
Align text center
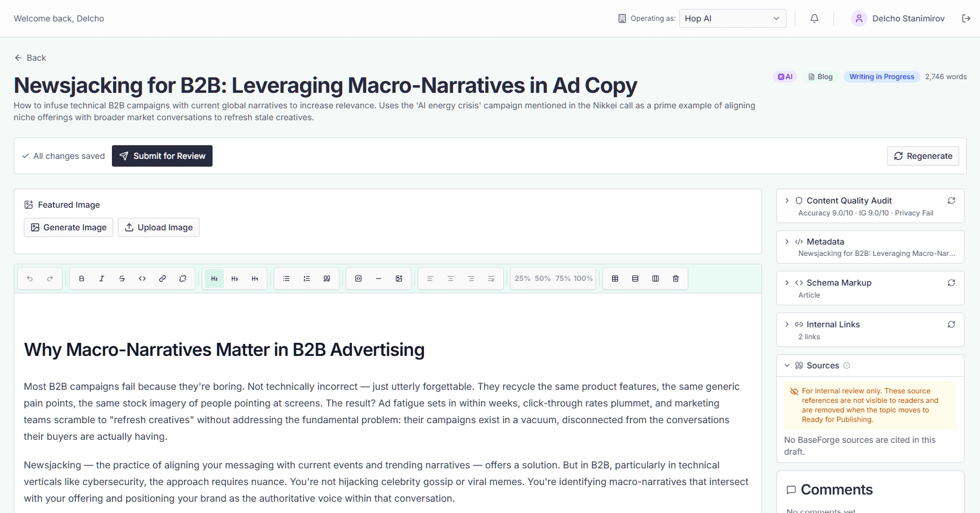(x=451, y=279)
